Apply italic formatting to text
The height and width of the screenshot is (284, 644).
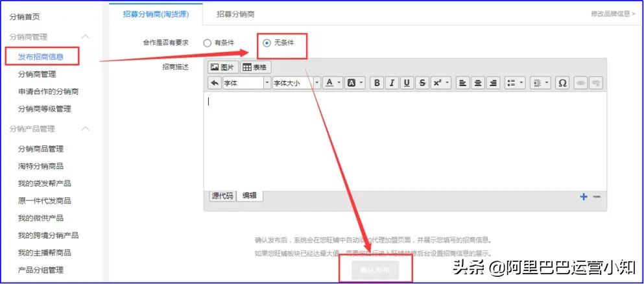click(392, 83)
